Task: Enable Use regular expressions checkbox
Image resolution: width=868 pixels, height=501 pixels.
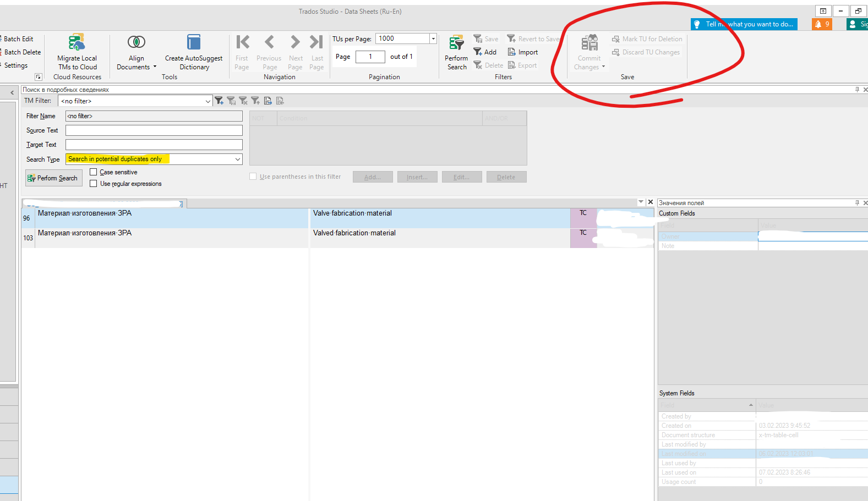Action: click(94, 184)
